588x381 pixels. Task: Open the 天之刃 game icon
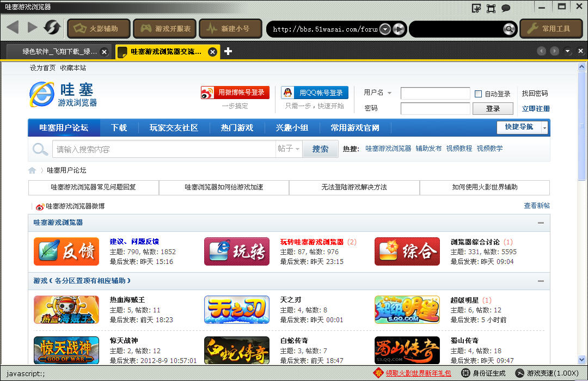point(236,310)
